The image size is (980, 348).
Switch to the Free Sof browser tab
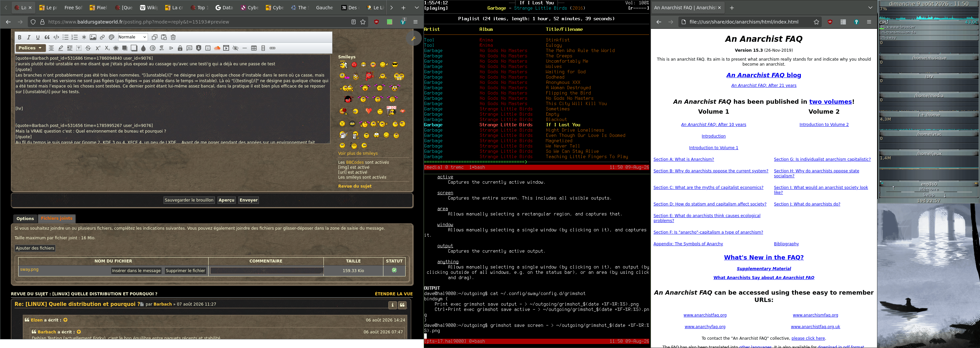pyautogui.click(x=73, y=8)
